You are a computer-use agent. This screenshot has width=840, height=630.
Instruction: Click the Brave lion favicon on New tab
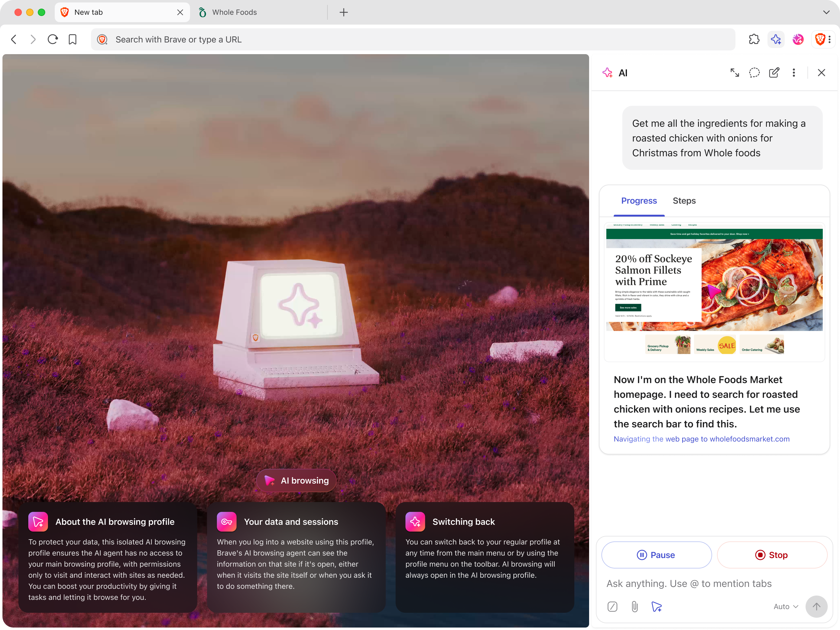[x=65, y=12]
